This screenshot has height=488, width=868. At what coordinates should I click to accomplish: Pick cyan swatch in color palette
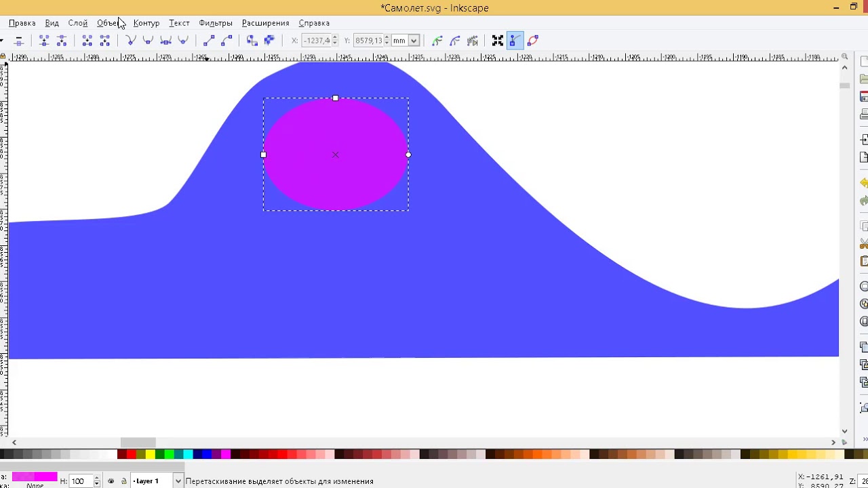coord(188,454)
